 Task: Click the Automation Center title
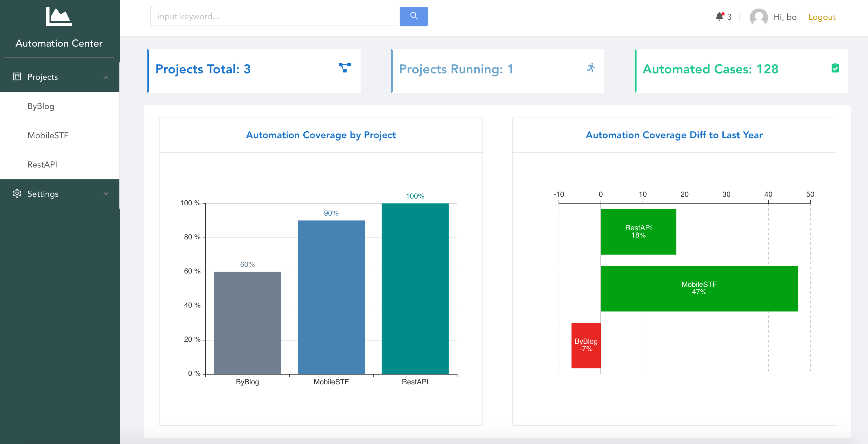[59, 43]
